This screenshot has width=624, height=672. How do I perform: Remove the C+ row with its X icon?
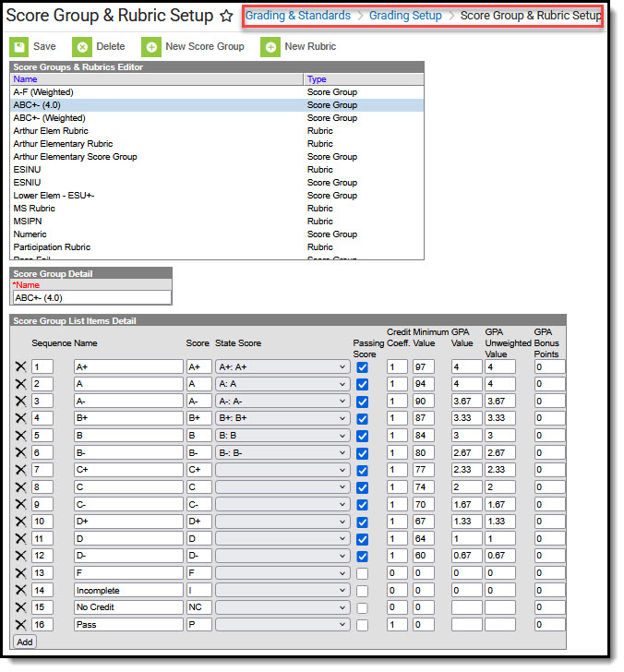(x=20, y=470)
